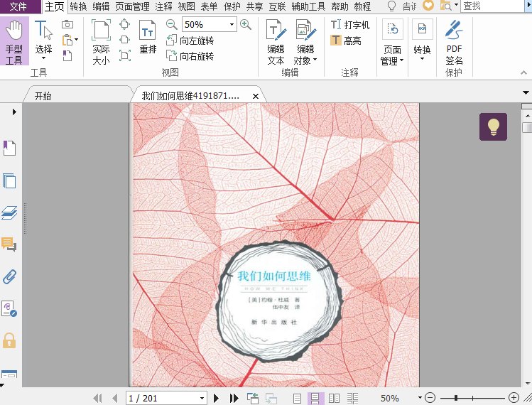Click the Fit Page icon

[124, 24]
